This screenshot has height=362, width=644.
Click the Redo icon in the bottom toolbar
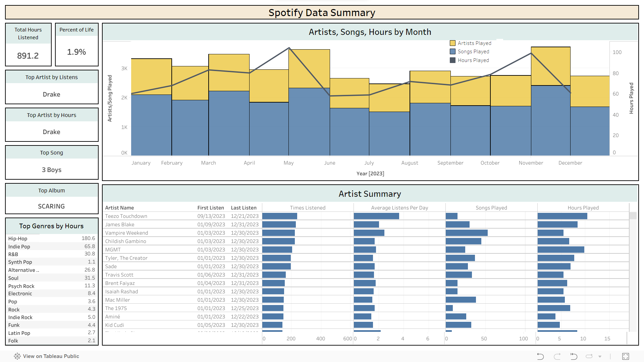point(557,356)
